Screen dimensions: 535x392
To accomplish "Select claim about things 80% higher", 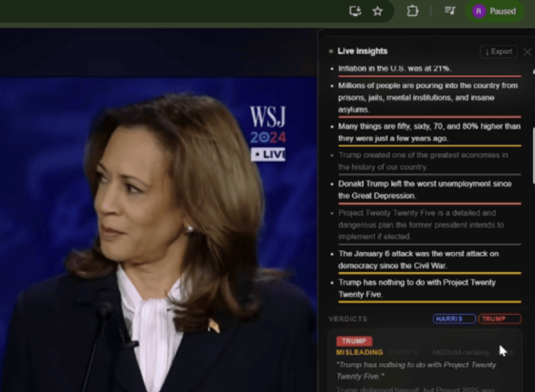I will tap(429, 133).
